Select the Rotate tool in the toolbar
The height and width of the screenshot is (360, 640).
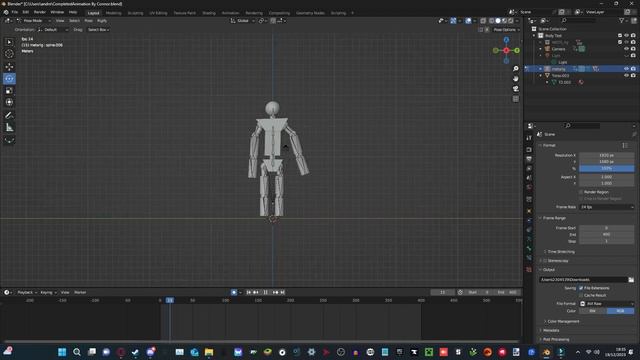click(x=9, y=78)
